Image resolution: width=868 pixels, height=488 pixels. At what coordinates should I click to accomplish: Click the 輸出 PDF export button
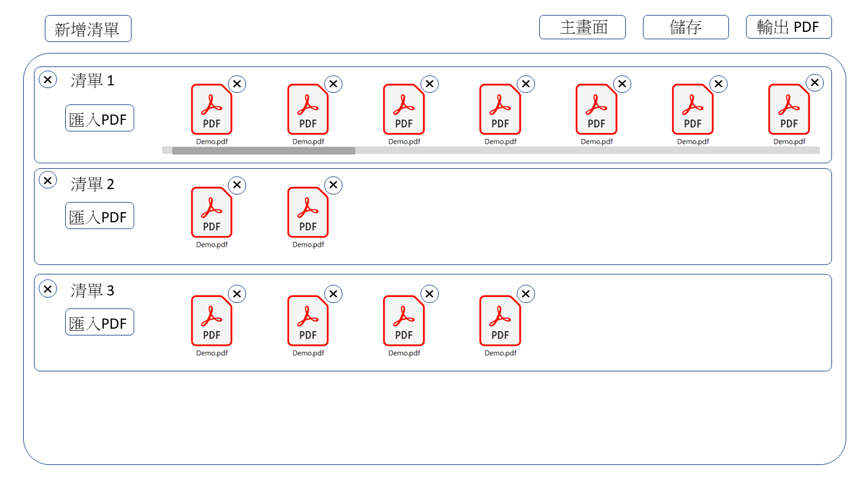pos(788,27)
